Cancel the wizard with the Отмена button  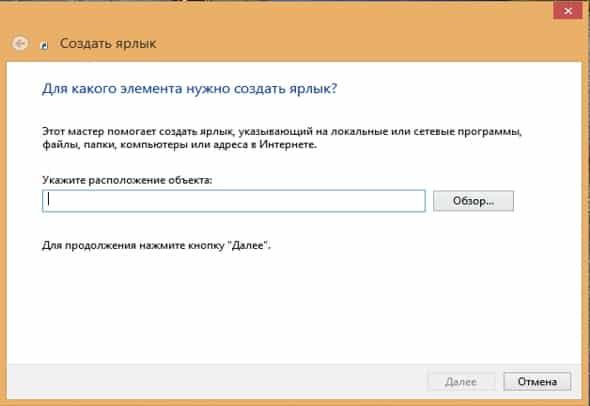coord(537,382)
